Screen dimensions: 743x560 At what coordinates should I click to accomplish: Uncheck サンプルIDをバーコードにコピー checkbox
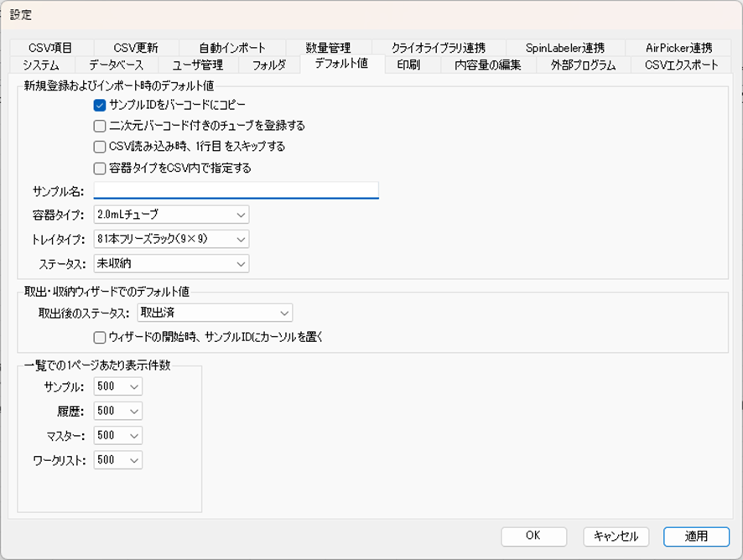[101, 104]
